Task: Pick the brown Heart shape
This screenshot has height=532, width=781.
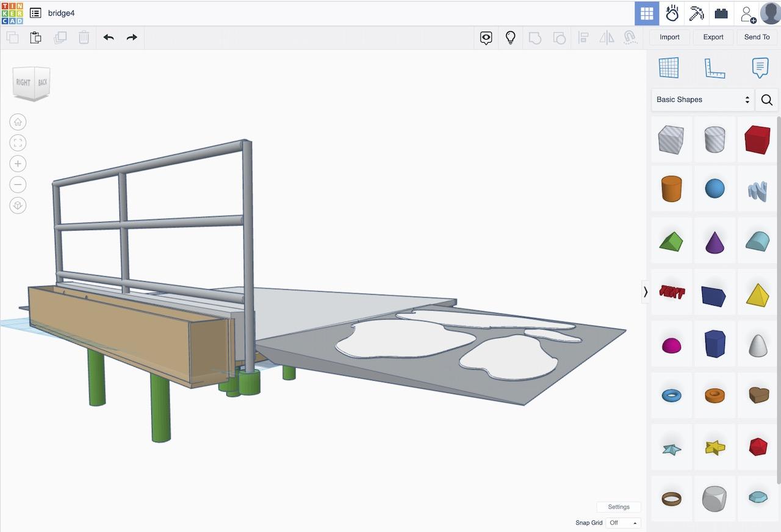Action: point(758,395)
